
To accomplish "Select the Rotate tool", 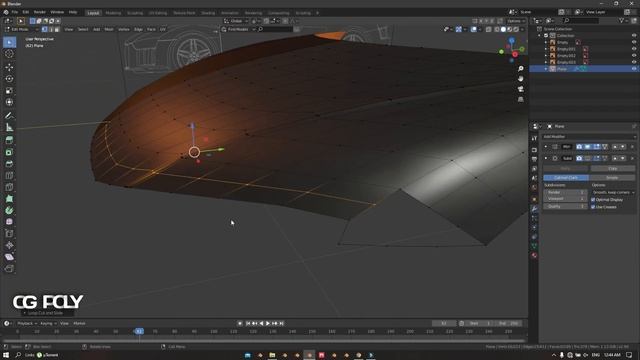I will coord(9,79).
